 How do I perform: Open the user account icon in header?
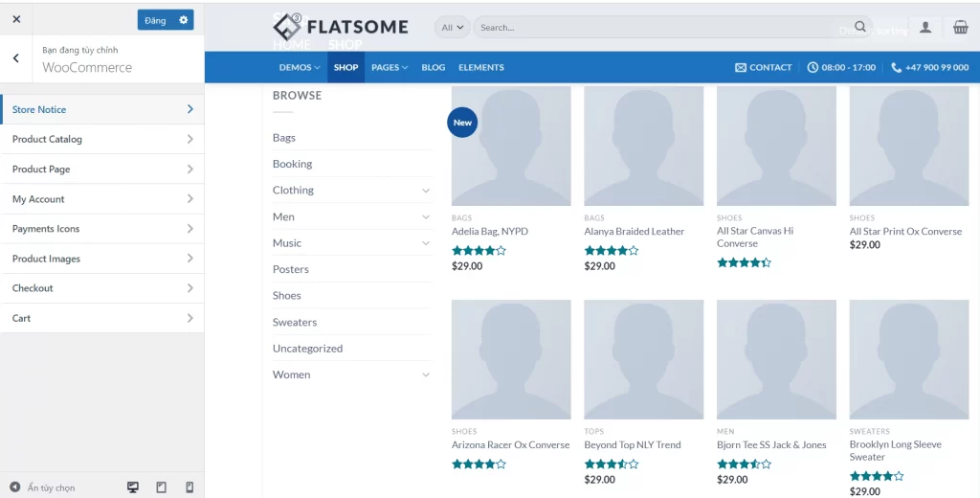pyautogui.click(x=925, y=28)
